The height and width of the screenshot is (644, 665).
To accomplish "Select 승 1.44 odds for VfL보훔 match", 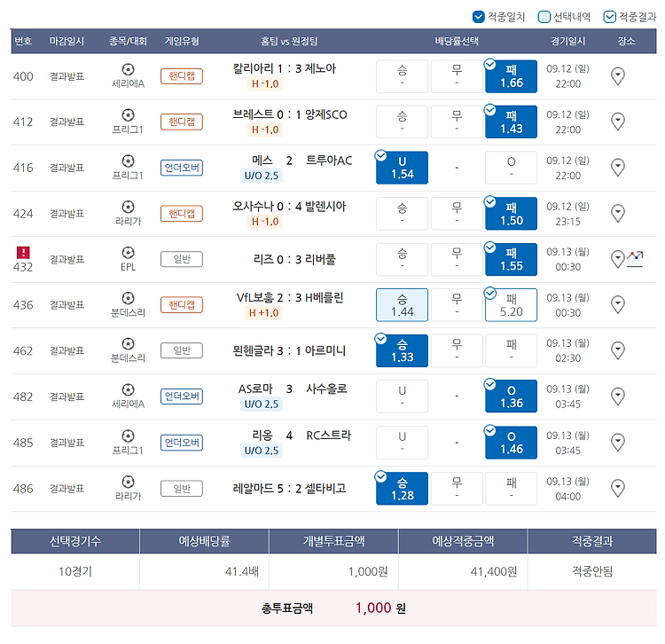I will 402,305.
